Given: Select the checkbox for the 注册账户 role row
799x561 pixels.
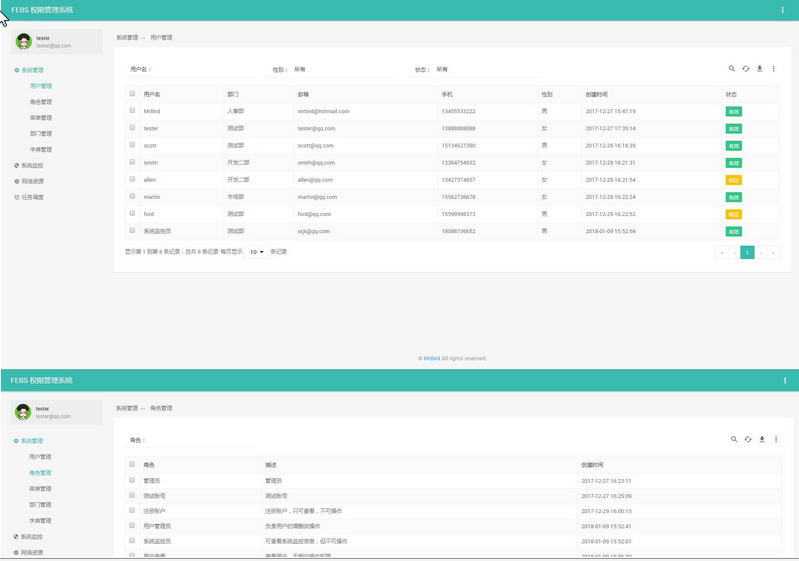Looking at the screenshot, I should tap(132, 510).
